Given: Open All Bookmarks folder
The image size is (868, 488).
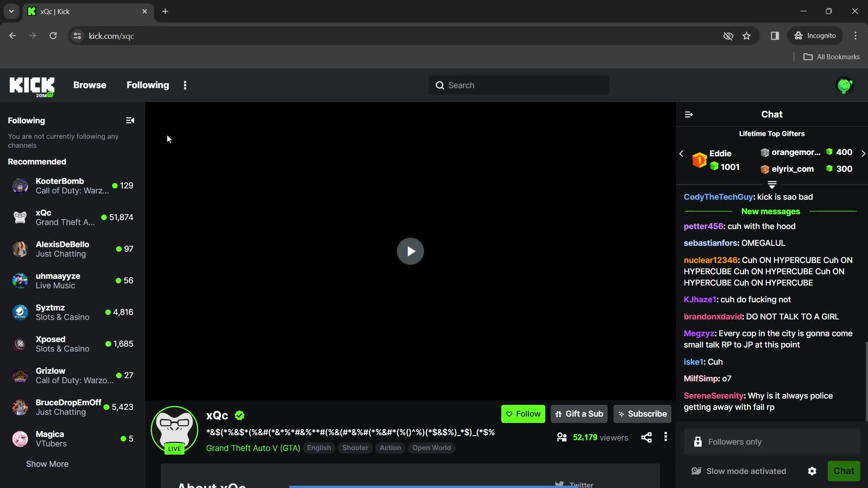Looking at the screenshot, I should click(x=832, y=57).
